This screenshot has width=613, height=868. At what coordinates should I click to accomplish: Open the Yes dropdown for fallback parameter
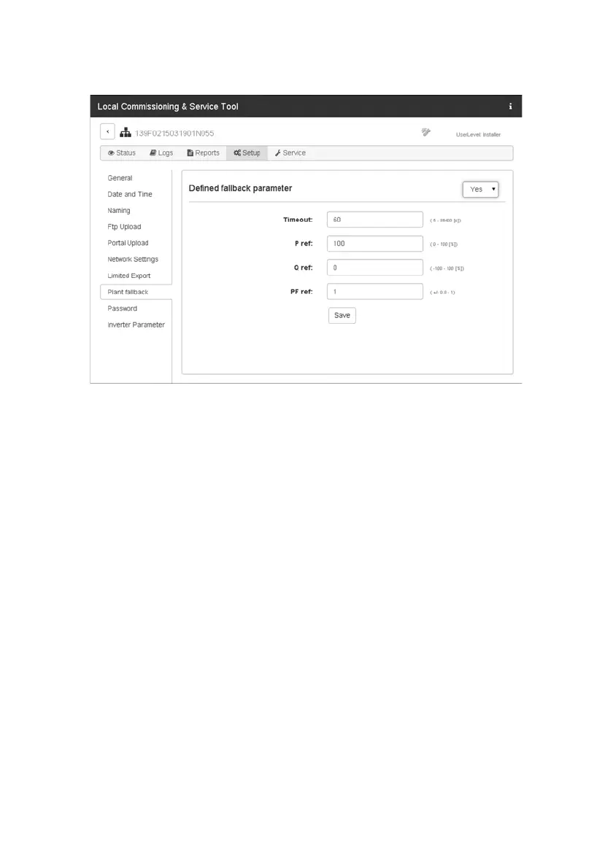pos(481,190)
